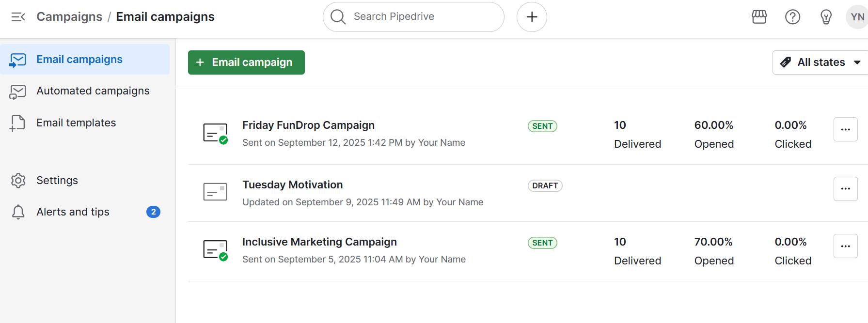
Task: Open the YN user avatar menu
Action: [857, 17]
